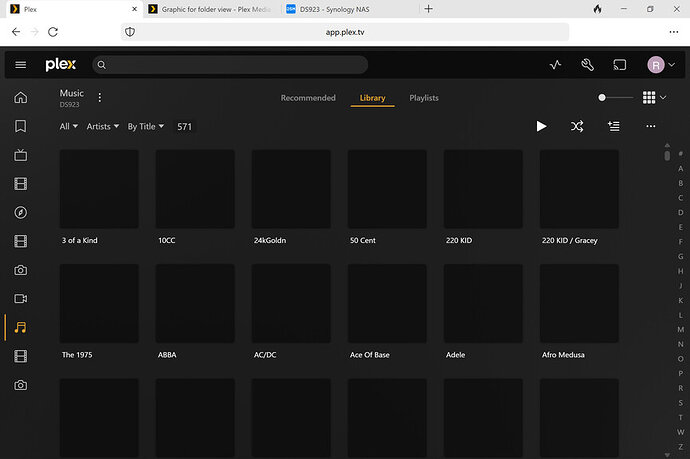690x459 pixels.
Task: Jump to letter D in alphabet index
Action: (680, 213)
